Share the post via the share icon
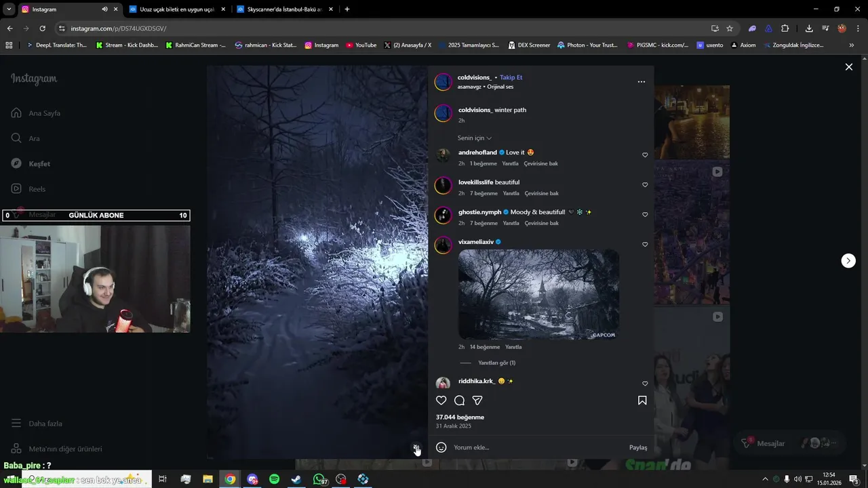Screen dimensions: 868x488 [x=477, y=401]
